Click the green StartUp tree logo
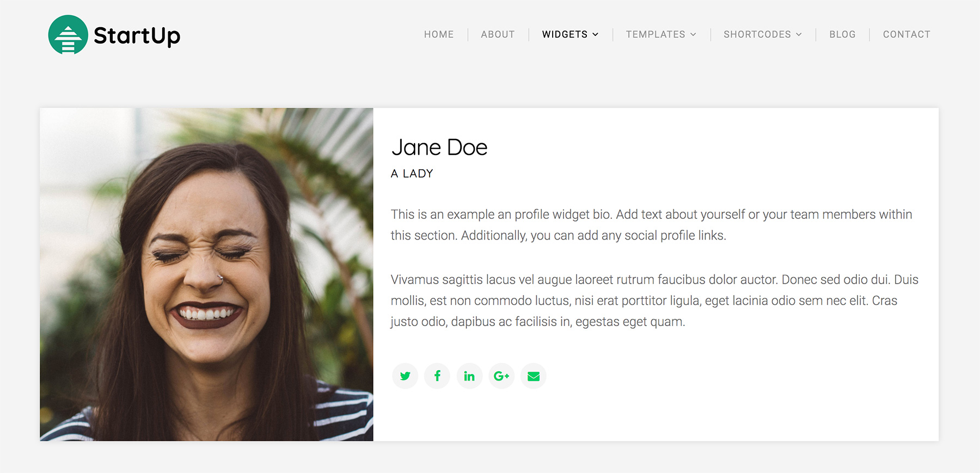 (x=69, y=35)
